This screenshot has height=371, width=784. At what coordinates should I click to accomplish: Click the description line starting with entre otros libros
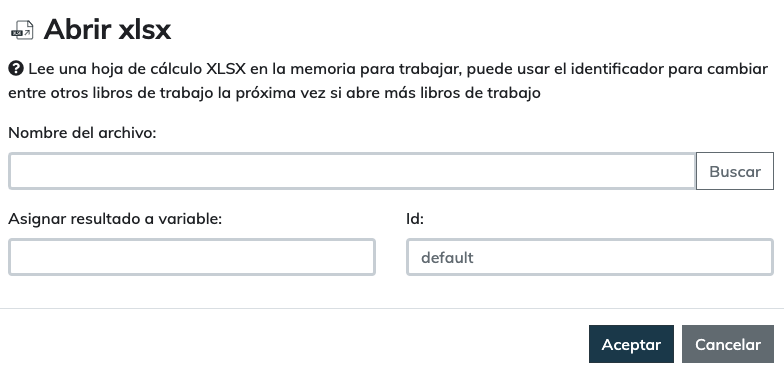point(274,93)
